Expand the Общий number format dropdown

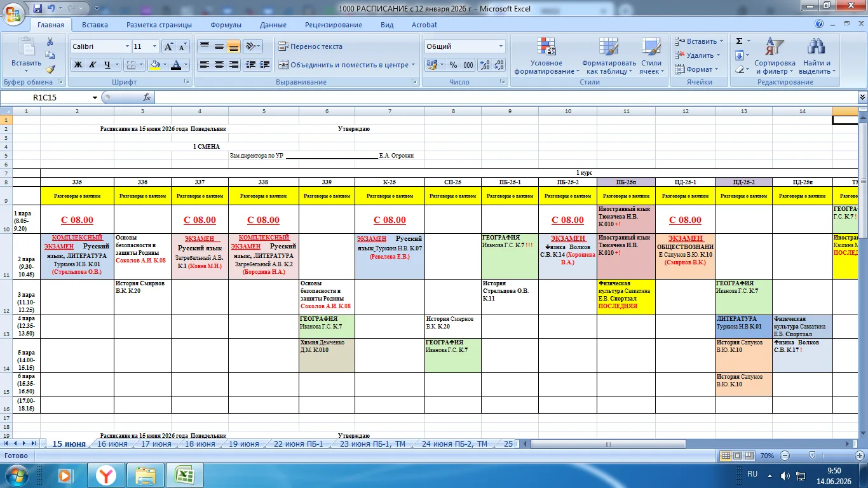pos(501,46)
